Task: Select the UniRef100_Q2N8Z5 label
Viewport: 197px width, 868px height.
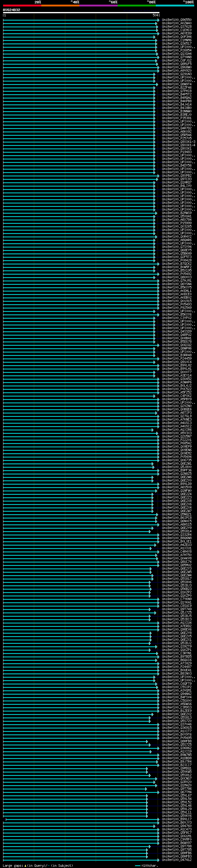Action: point(177,474)
